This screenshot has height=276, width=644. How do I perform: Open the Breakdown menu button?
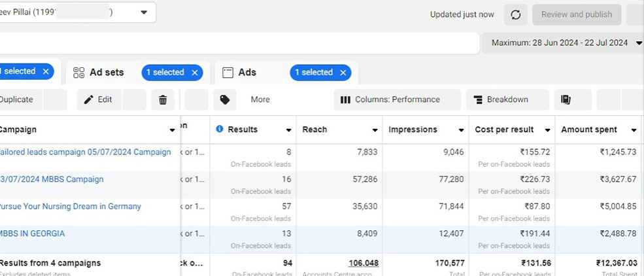500,99
